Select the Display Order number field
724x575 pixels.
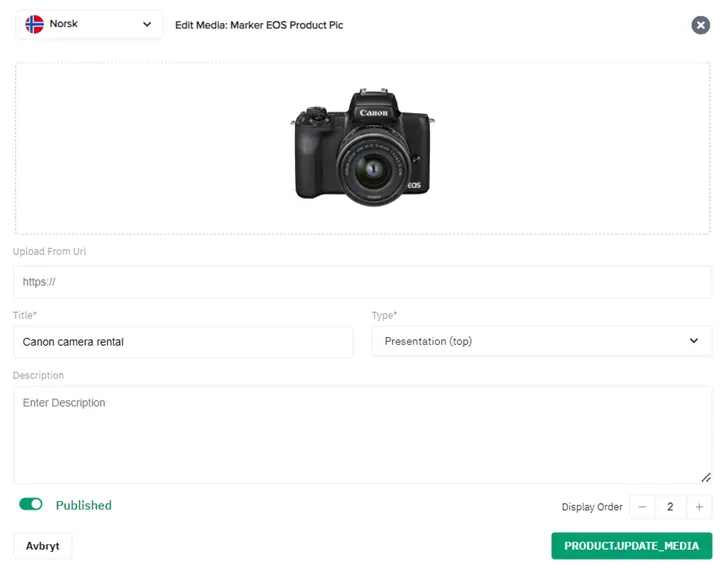tap(670, 507)
